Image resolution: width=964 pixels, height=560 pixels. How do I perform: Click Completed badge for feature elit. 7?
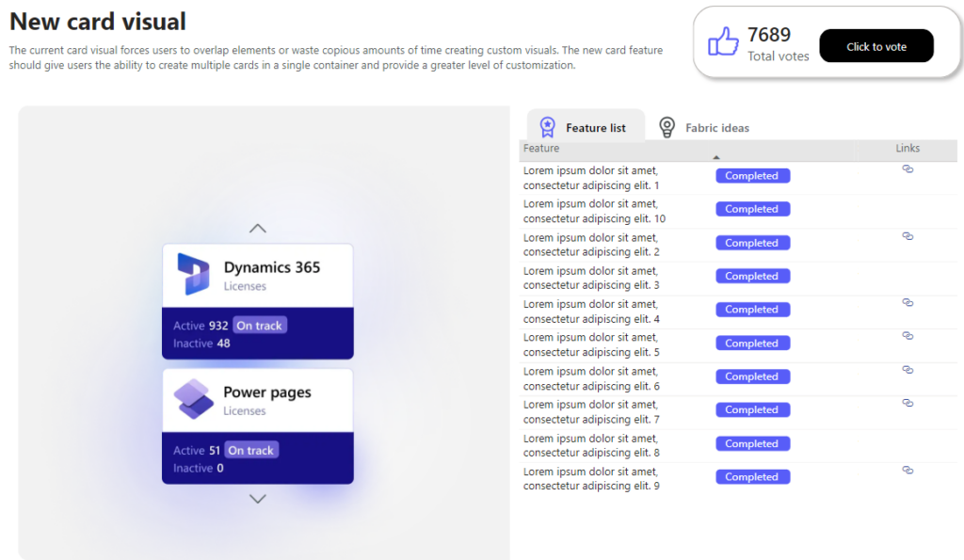752,409
